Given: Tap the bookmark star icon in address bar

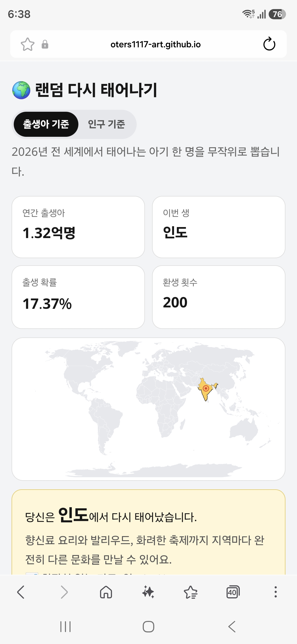Looking at the screenshot, I should [28, 44].
